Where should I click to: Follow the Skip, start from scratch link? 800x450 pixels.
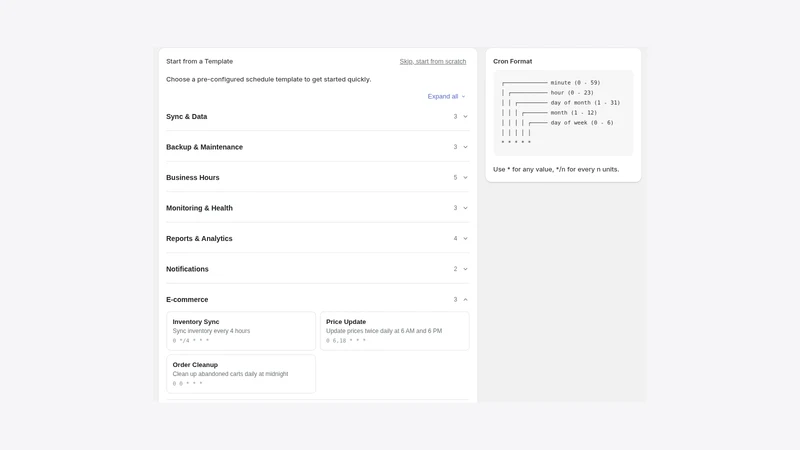433,61
